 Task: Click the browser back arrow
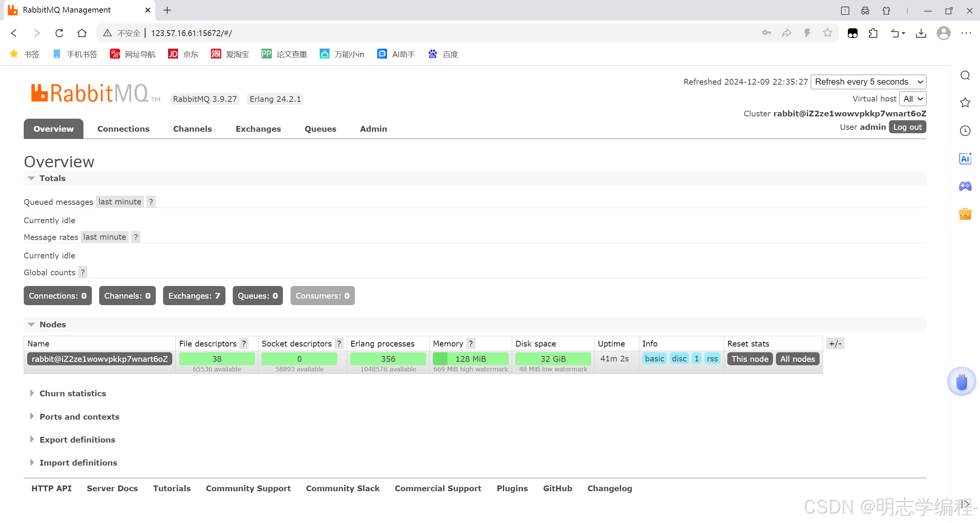pos(14,33)
